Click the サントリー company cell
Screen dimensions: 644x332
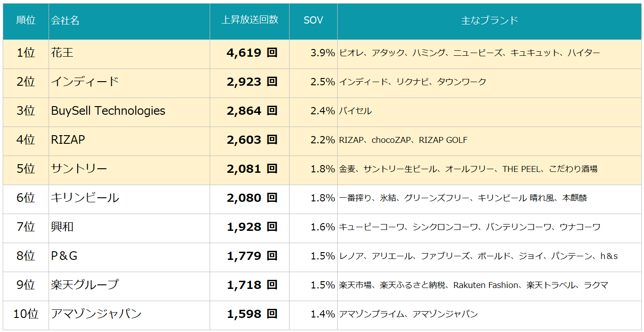coord(129,169)
